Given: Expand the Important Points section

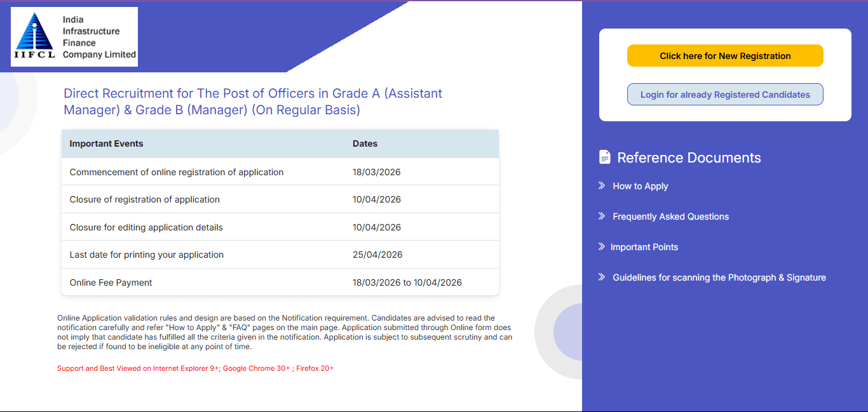Looking at the screenshot, I should point(645,247).
